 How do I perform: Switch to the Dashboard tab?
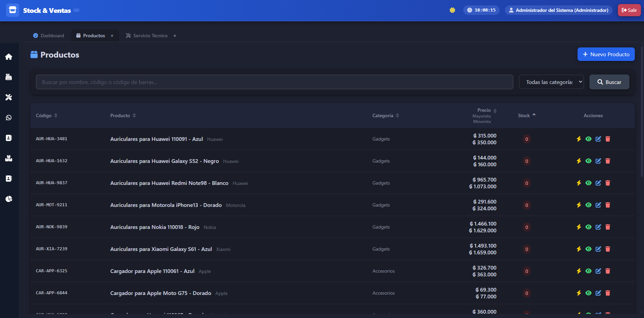click(x=48, y=36)
